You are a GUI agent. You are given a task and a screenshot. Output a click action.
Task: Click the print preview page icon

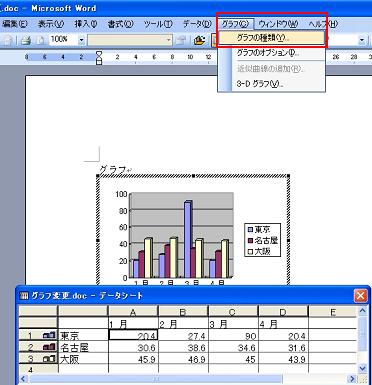click(40, 41)
